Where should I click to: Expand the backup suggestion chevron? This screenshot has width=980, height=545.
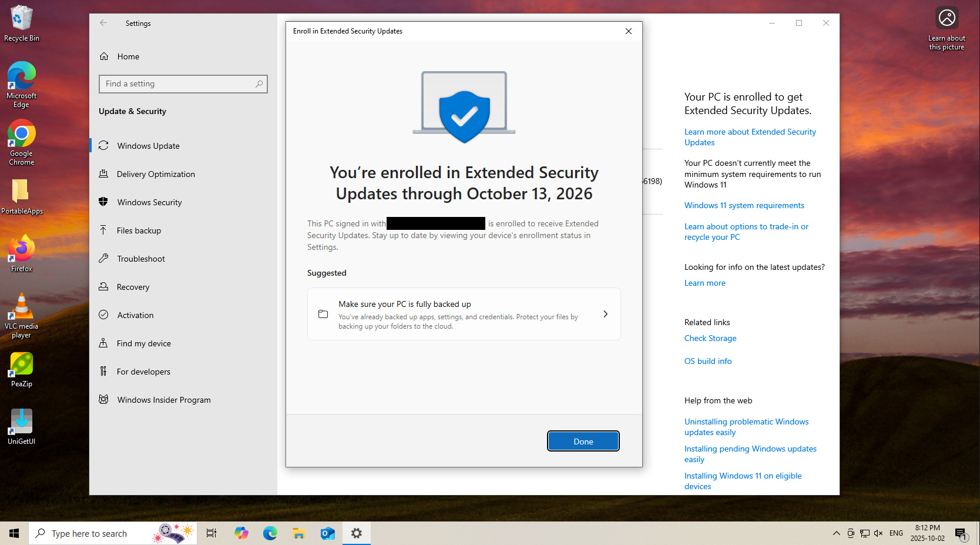point(605,314)
